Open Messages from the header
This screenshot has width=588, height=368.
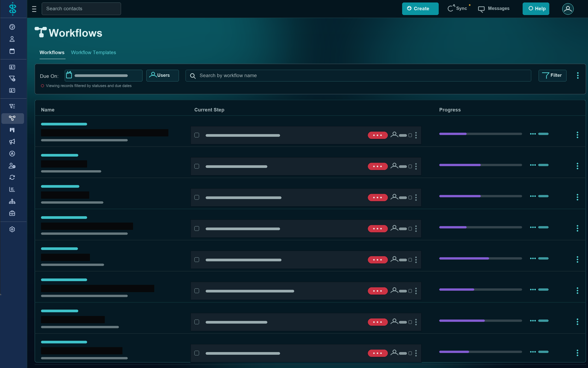point(494,8)
